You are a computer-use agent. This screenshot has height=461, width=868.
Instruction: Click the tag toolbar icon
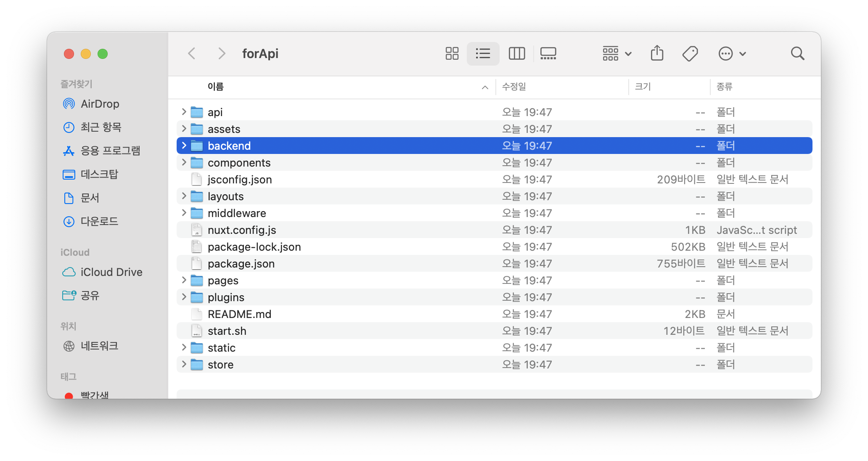click(x=690, y=53)
